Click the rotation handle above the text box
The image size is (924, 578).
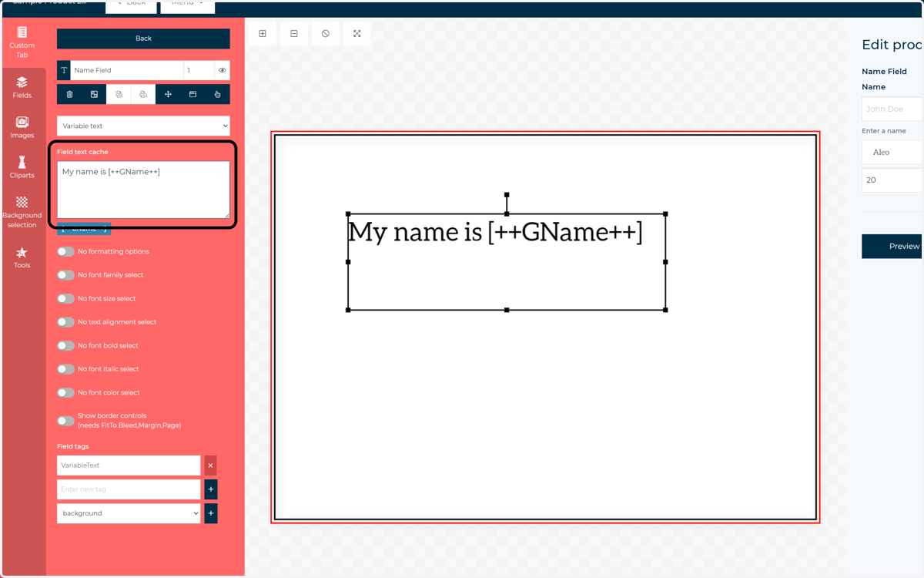[x=507, y=195]
